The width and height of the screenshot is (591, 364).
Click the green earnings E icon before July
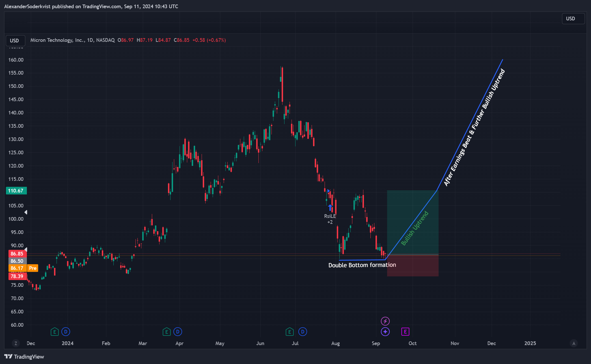click(290, 331)
